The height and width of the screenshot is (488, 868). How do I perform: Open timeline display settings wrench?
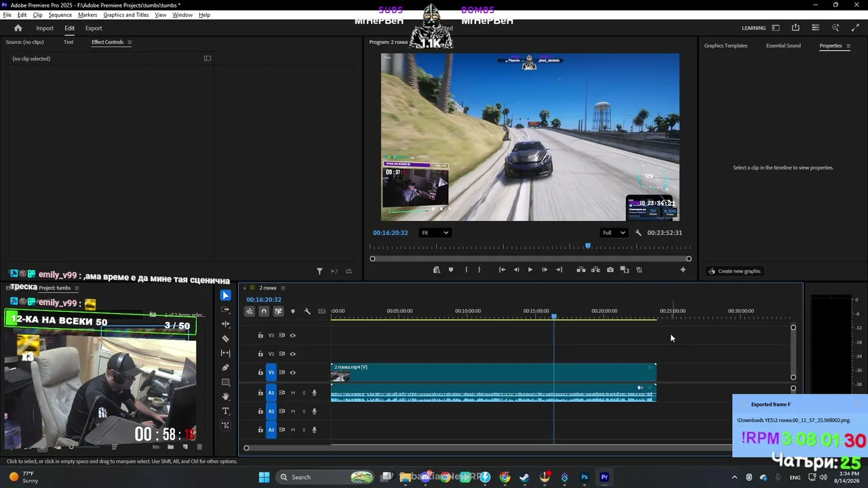pyautogui.click(x=307, y=311)
